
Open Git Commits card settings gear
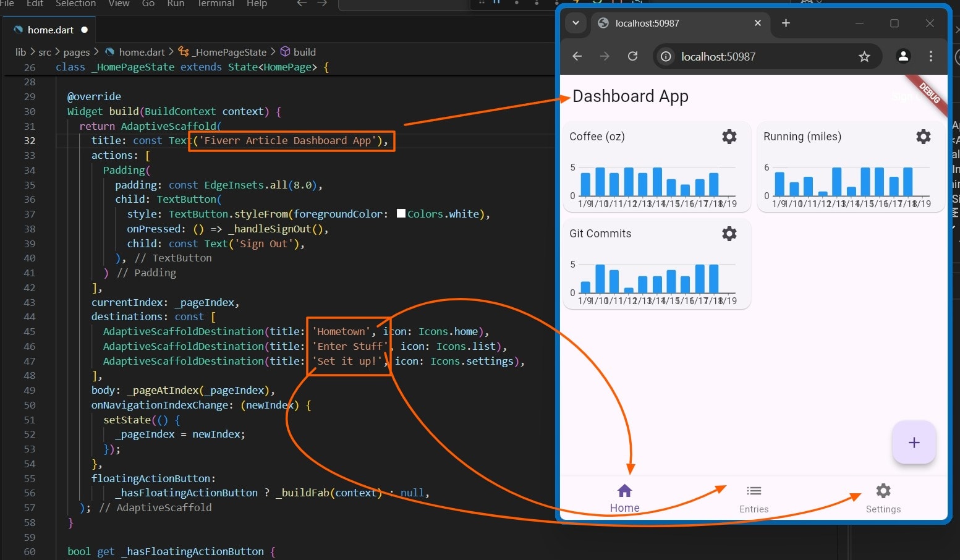(x=729, y=234)
